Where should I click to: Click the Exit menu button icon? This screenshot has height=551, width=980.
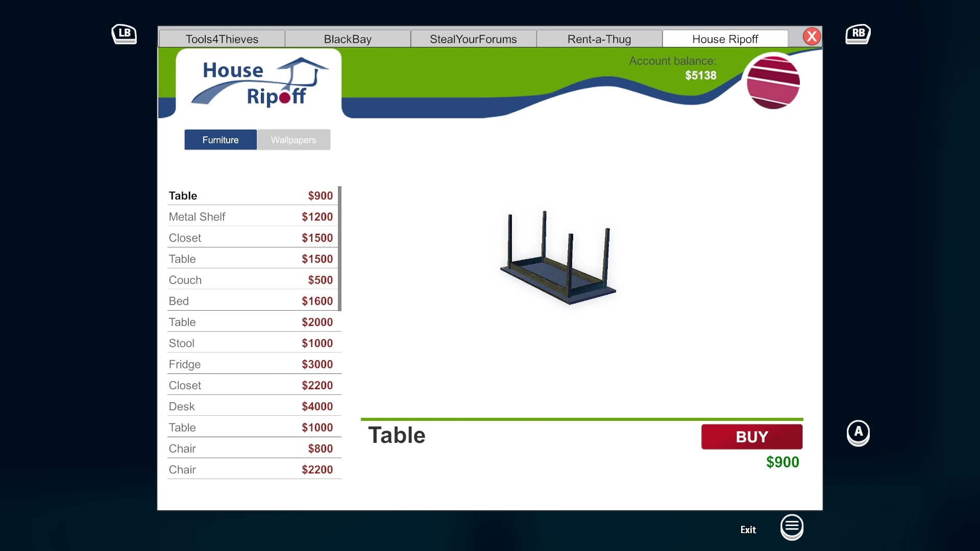click(x=792, y=526)
